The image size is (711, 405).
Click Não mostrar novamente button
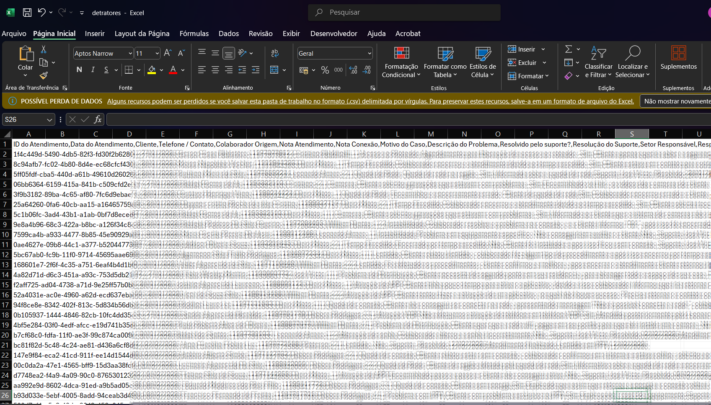pos(676,101)
